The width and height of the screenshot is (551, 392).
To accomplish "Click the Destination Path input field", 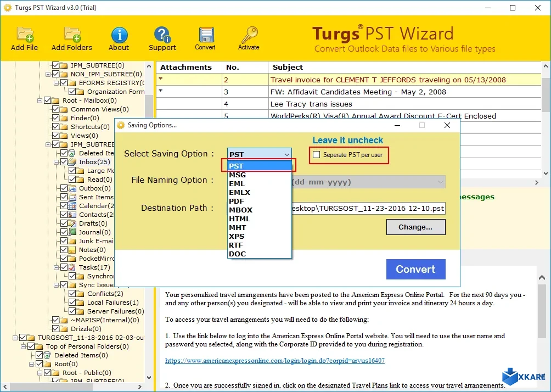I will [x=368, y=209].
